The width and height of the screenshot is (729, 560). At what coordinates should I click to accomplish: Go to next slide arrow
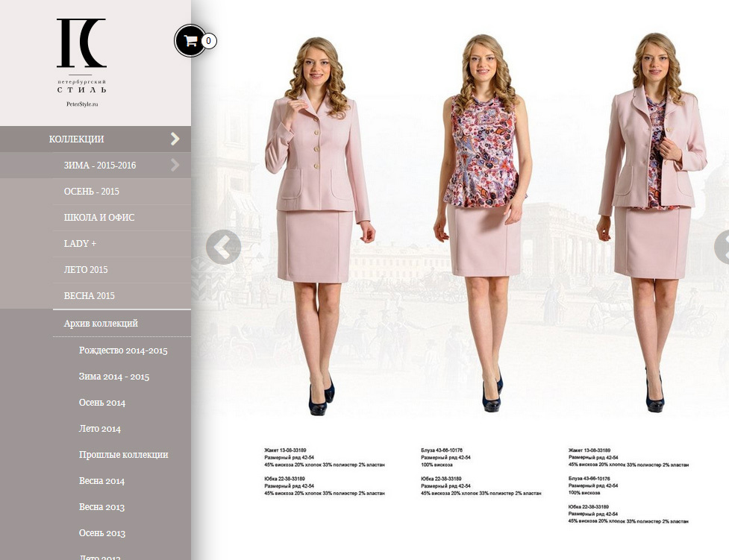[x=724, y=247]
